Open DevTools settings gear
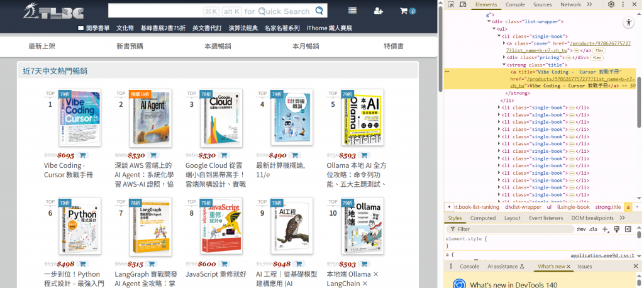 (x=611, y=4)
